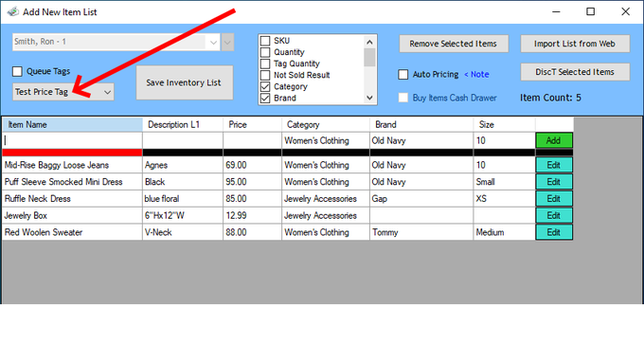Edit the Red Woolen Sweater row
Image resolution: width=644 pixels, height=344 pixels.
pos(554,232)
